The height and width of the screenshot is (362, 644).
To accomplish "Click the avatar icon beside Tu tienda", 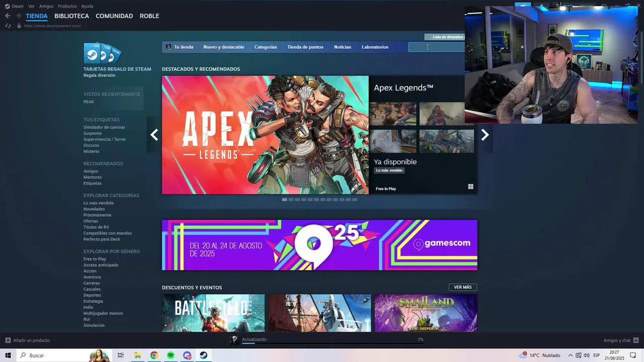I will [169, 47].
